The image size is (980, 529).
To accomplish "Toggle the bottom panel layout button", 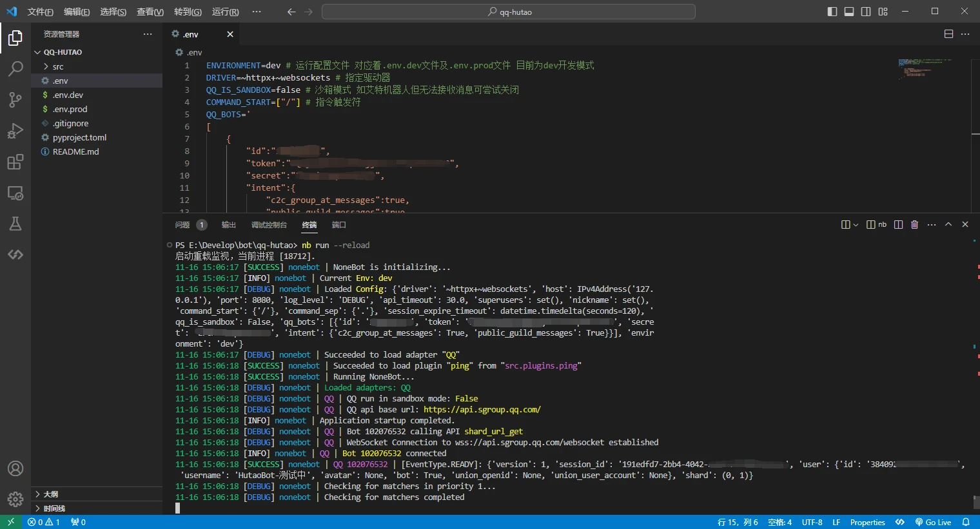I will [x=849, y=12].
